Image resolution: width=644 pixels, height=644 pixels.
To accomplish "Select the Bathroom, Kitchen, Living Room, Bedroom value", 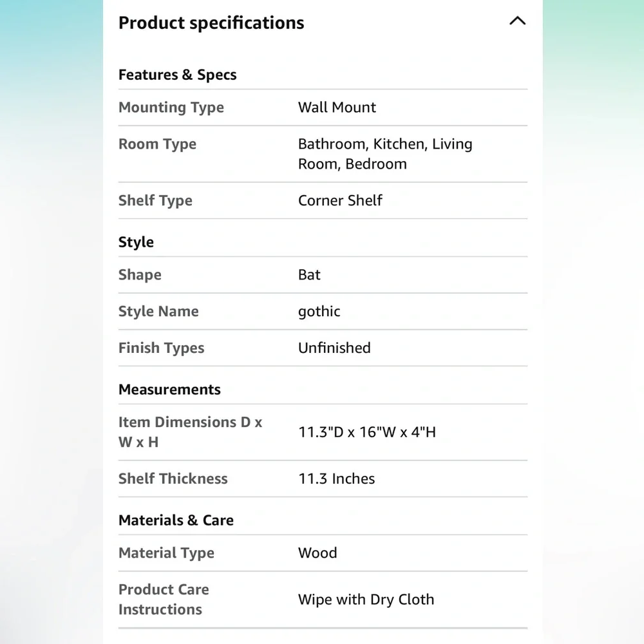I will pyautogui.click(x=385, y=154).
